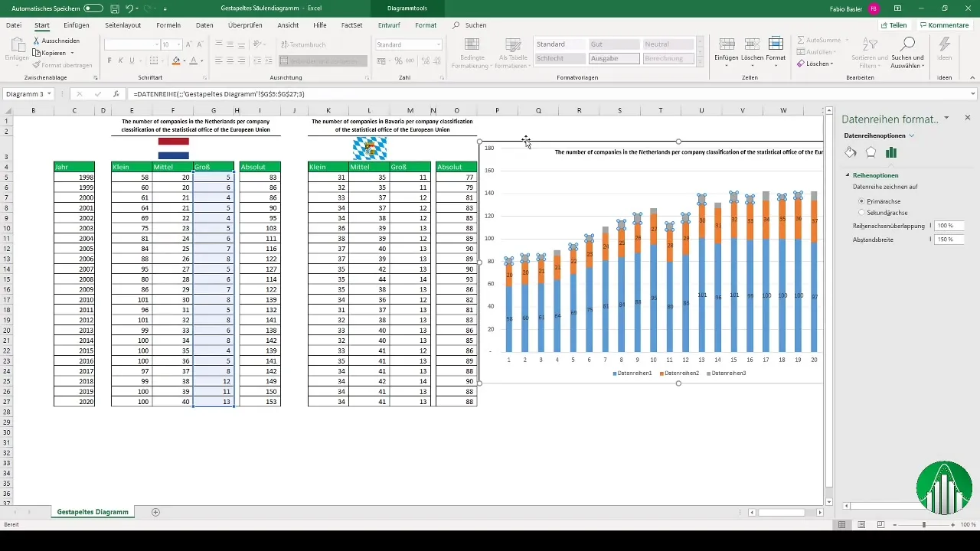
Task: Click the Ausschneiden scissors icon
Action: click(x=36, y=41)
